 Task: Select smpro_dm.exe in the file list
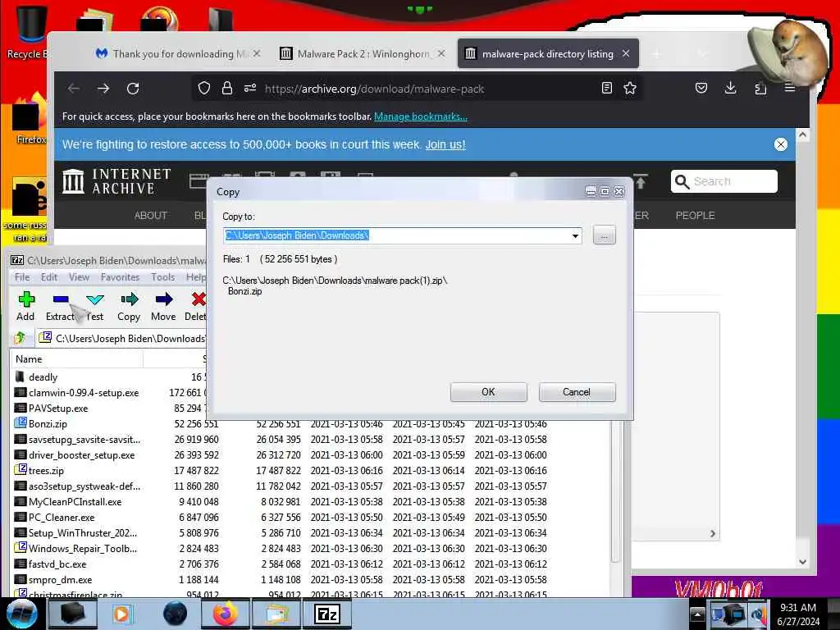60,580
